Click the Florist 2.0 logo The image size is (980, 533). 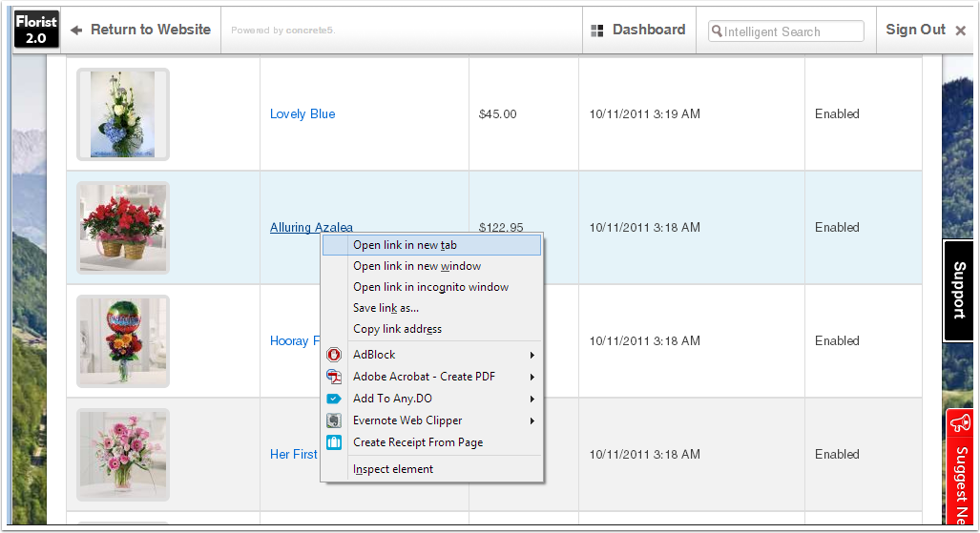pos(36,31)
